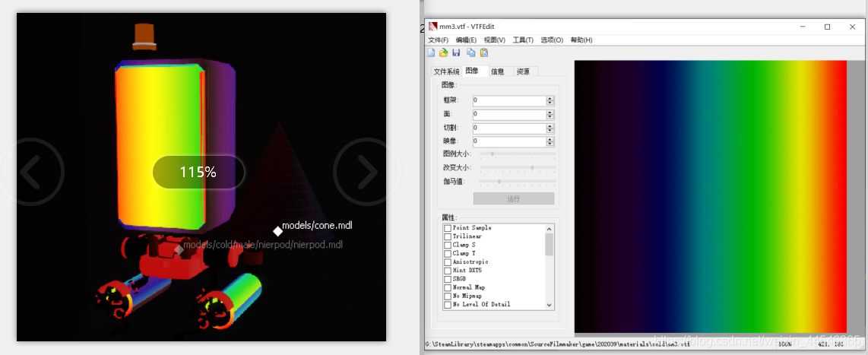Click the Open file folder icon
The height and width of the screenshot is (355, 868).
pos(443,52)
